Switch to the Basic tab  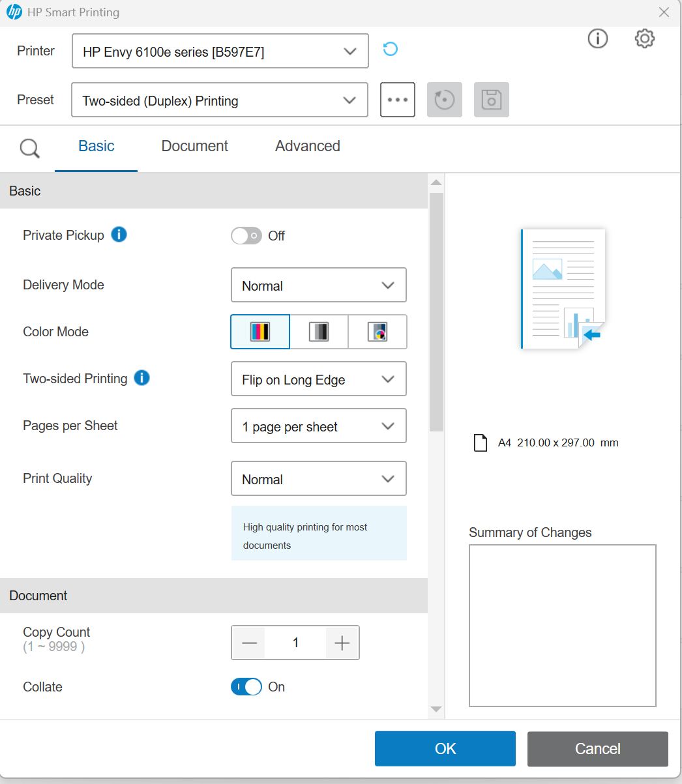(x=96, y=147)
